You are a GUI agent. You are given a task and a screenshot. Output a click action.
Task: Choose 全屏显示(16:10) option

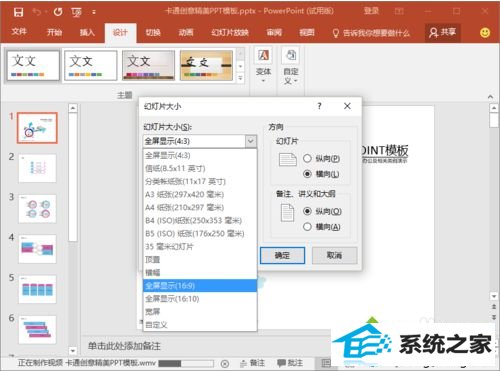pyautogui.click(x=200, y=299)
